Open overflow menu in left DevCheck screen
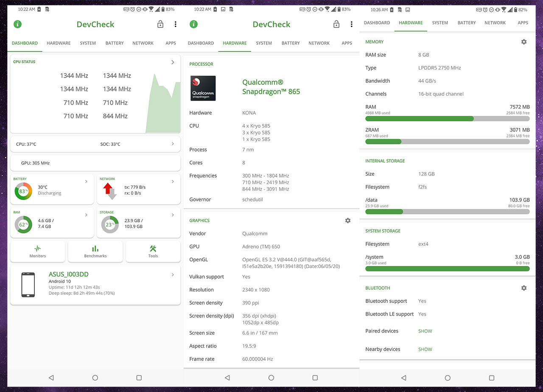This screenshot has width=543, height=392. tap(176, 24)
